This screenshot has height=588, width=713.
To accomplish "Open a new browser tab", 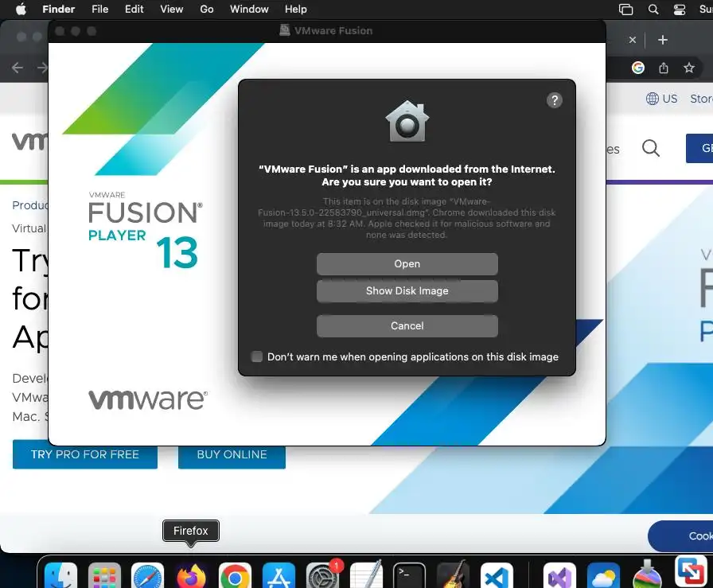I will [x=663, y=40].
